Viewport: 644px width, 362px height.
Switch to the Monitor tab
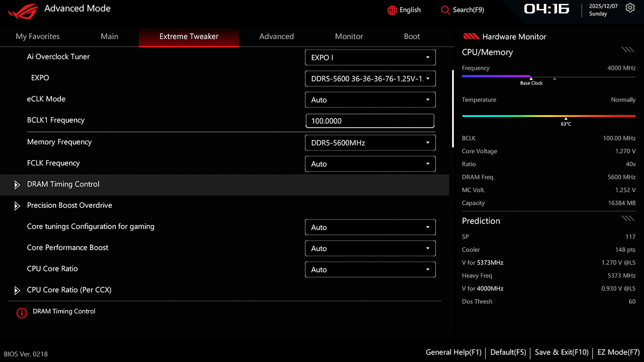click(349, 37)
